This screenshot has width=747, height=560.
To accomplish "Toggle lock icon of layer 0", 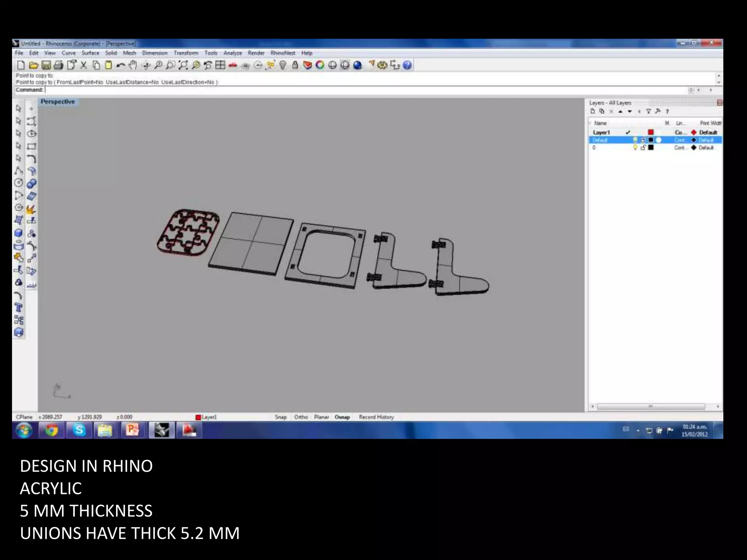I will click(643, 148).
